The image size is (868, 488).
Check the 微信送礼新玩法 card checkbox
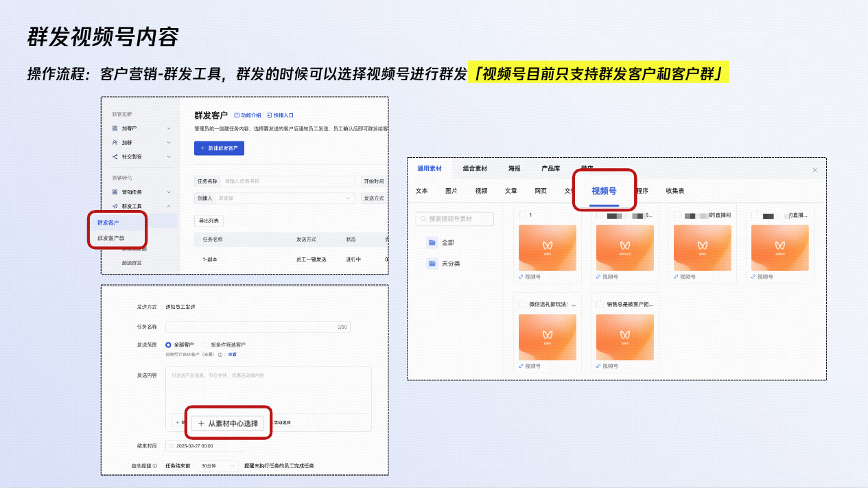522,304
